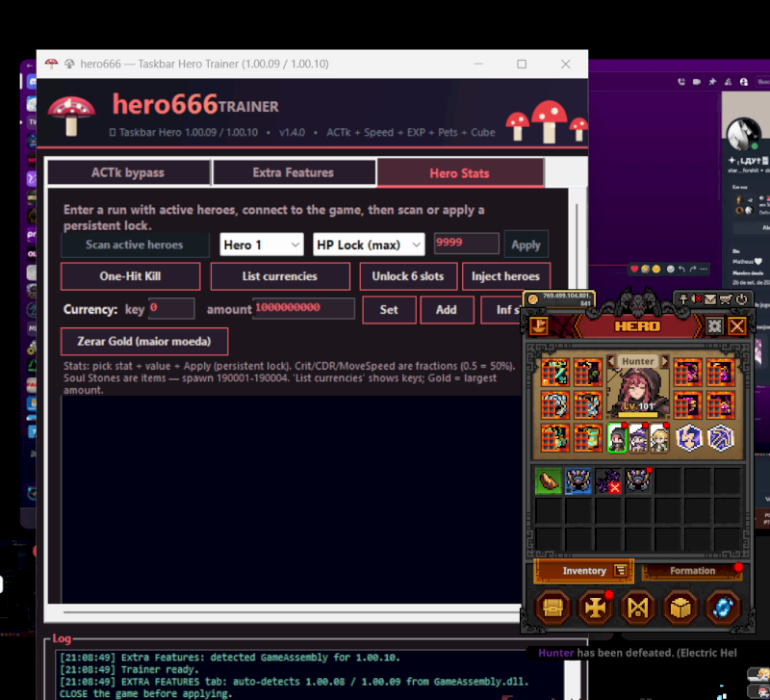Toggle One-Hit Kill

click(130, 276)
